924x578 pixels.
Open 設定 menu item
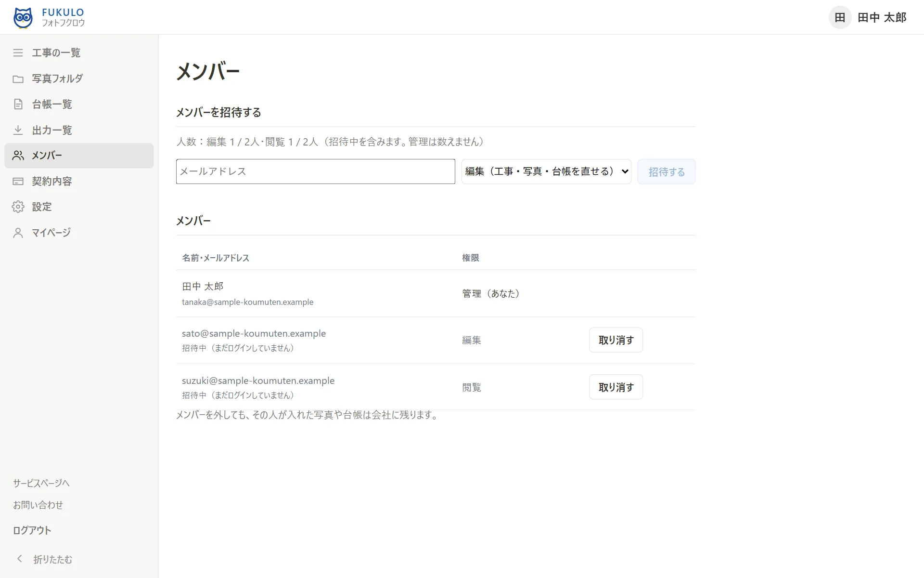[79, 207]
